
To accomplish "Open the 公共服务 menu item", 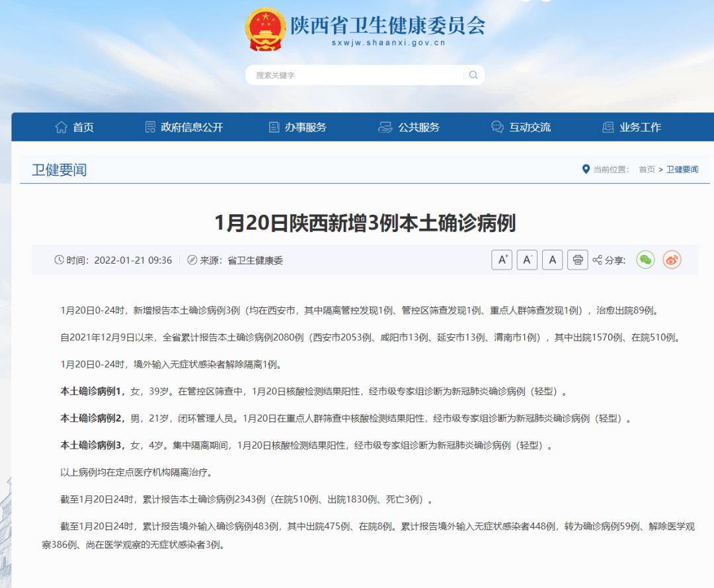I will (409, 127).
